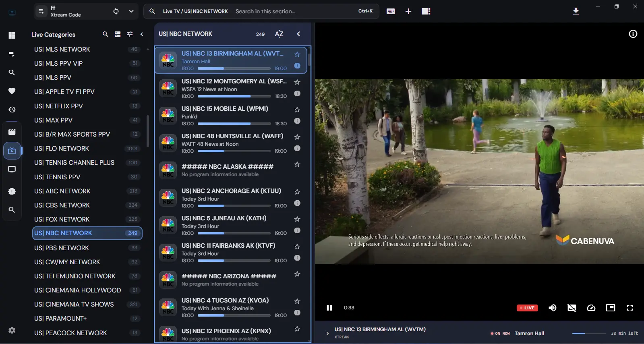Sort channels with the AZ icon
This screenshot has height=344, width=644.
(279, 34)
